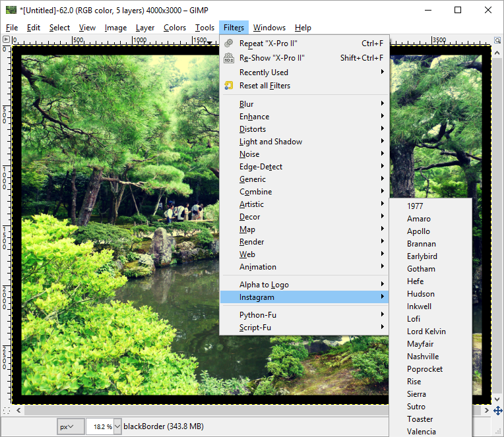This screenshot has height=437, width=504.
Task: Click the Repeat "X-Pro II" filter icon
Action: (229, 44)
